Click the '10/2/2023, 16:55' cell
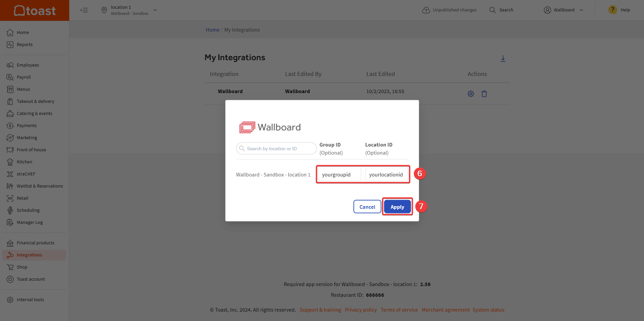644x321 pixels. (x=385, y=91)
